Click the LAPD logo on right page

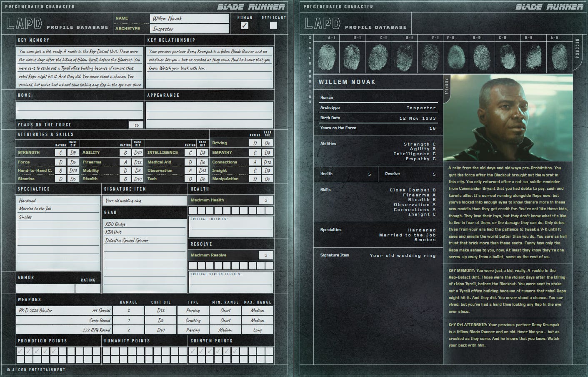tap(319, 24)
